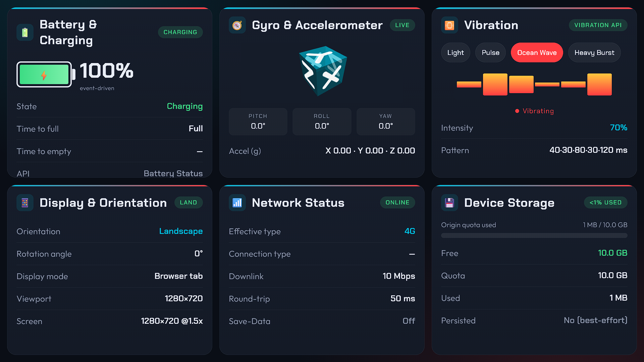Select the Light vibration pattern
Screen dimensions: 644x362
click(455, 53)
